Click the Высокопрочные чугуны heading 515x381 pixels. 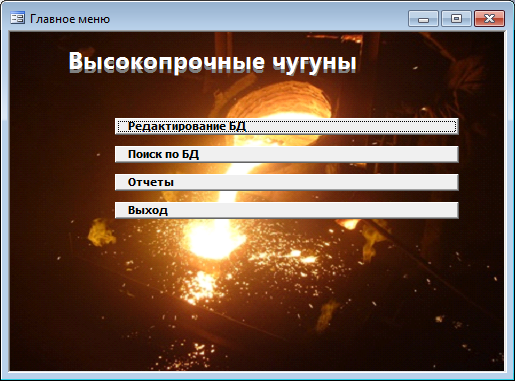[213, 62]
